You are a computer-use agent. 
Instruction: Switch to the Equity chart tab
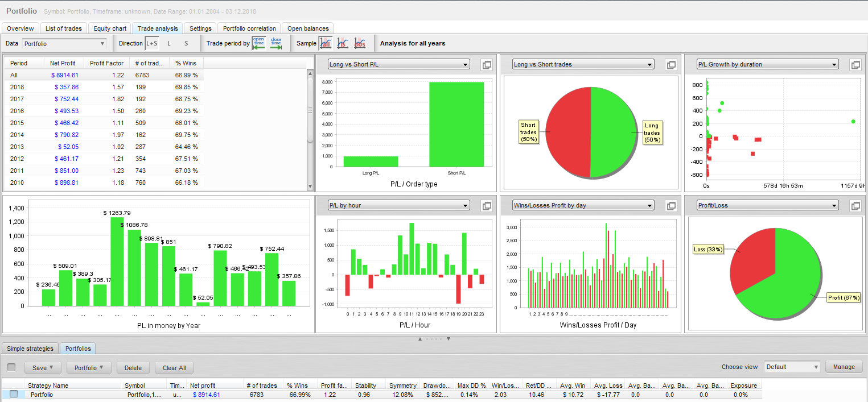point(110,28)
